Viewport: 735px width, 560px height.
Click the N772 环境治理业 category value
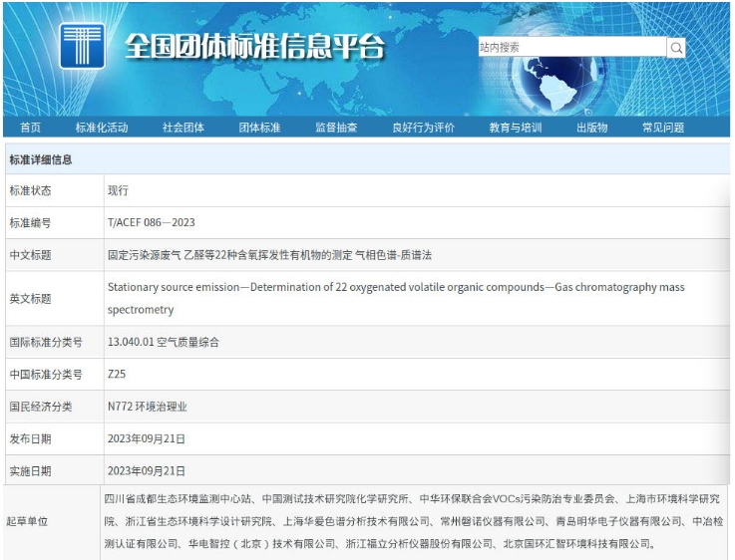tap(147, 407)
